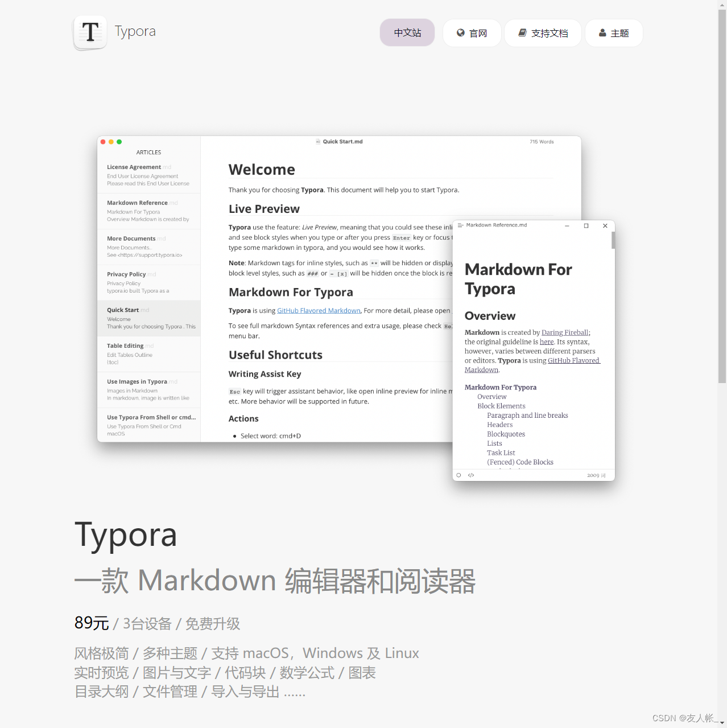Jump to Headers in contents

tap(499, 425)
